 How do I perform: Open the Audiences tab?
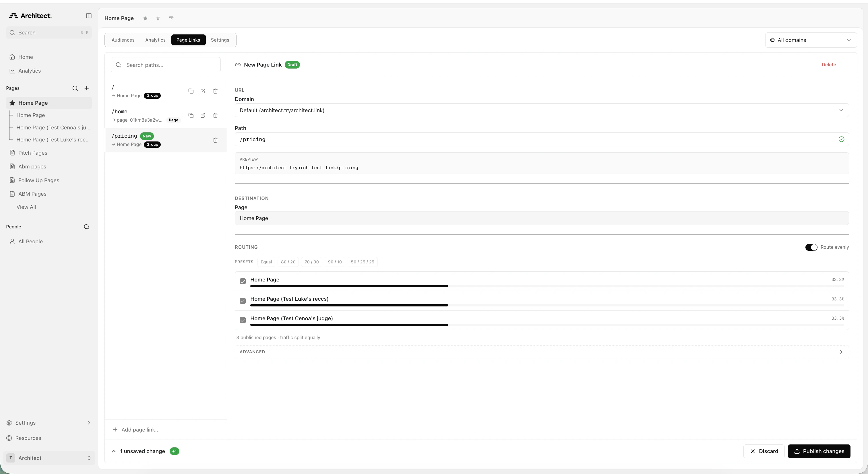123,40
